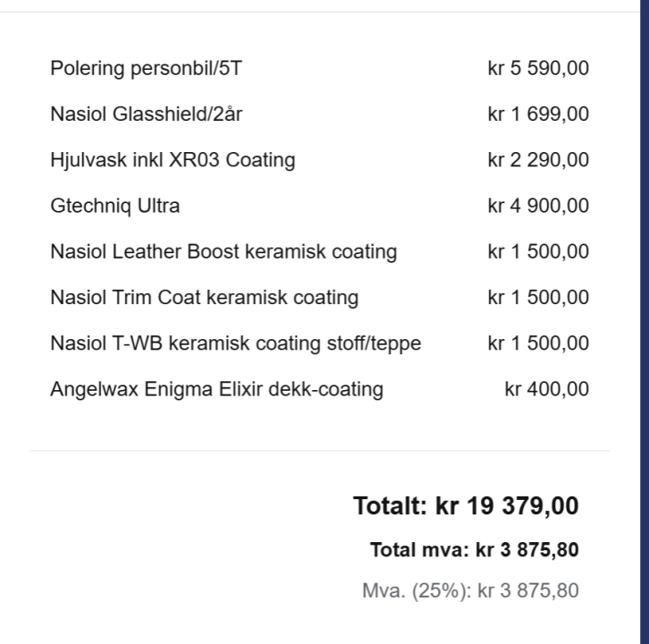Select the Gtechniq Ultra line item
This screenshot has height=644, width=649.
[115, 206]
